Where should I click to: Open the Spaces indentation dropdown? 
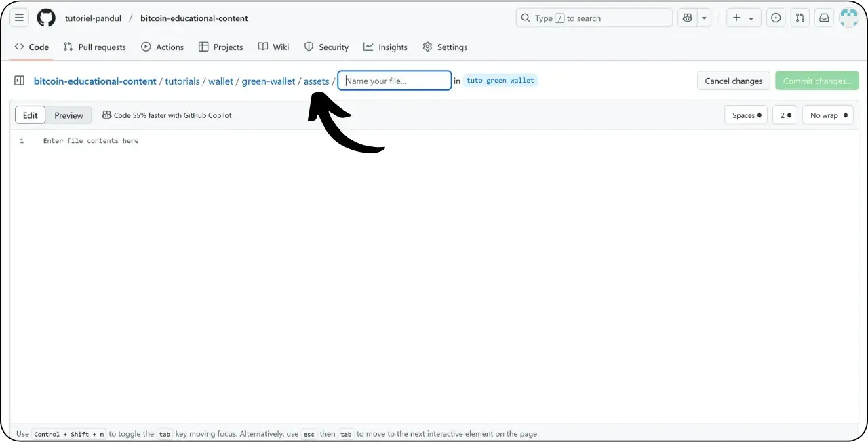click(x=745, y=115)
